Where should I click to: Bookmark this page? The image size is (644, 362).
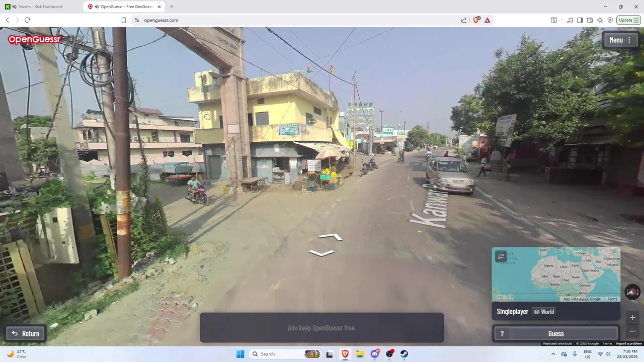click(x=124, y=20)
